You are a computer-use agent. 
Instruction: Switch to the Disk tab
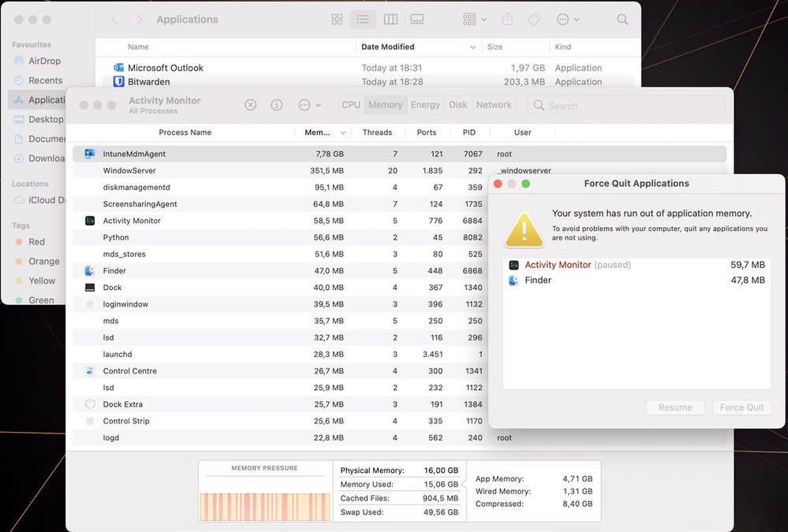(x=457, y=105)
